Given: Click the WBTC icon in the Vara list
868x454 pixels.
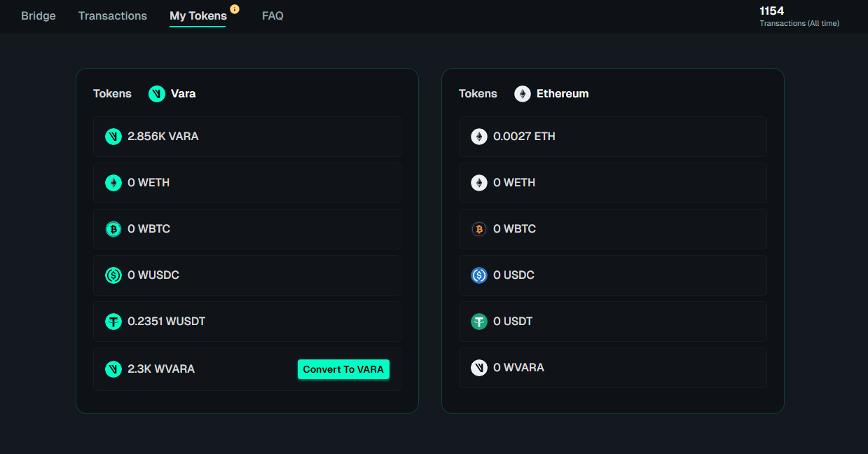Looking at the screenshot, I should 113,229.
